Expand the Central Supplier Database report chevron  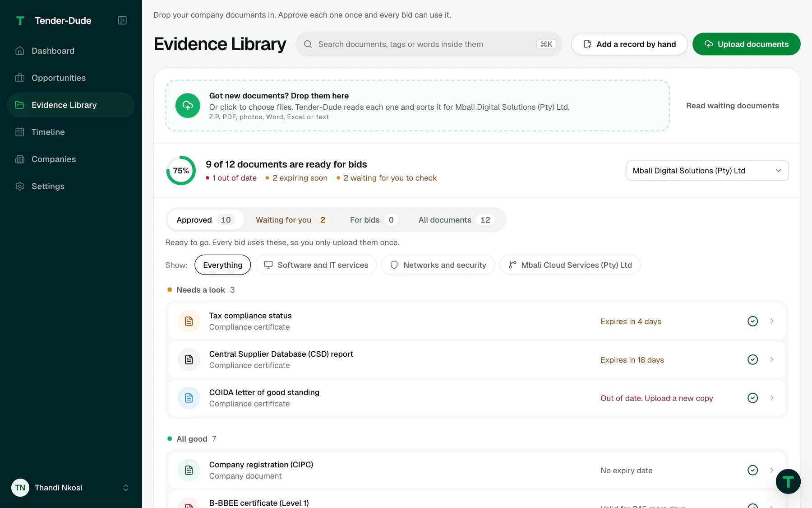tap(772, 359)
